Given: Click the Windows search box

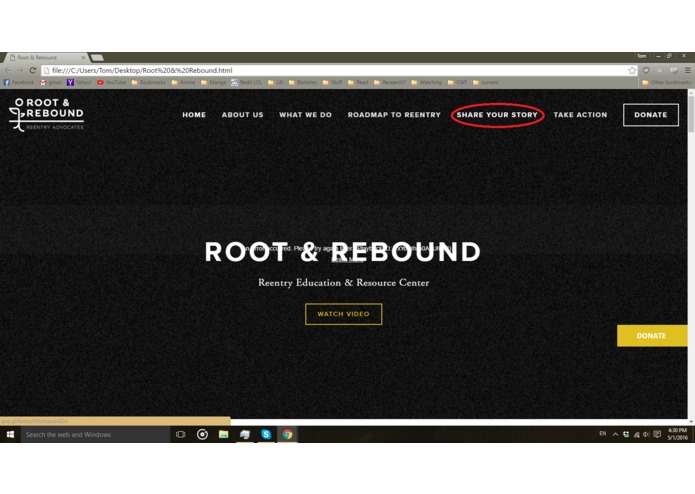Looking at the screenshot, I should click(95, 435).
